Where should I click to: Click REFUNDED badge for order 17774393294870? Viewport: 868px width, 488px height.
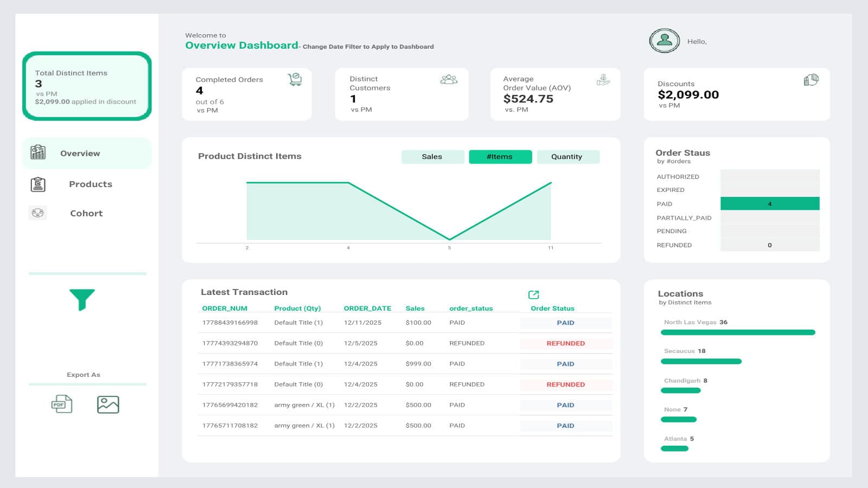pos(566,343)
